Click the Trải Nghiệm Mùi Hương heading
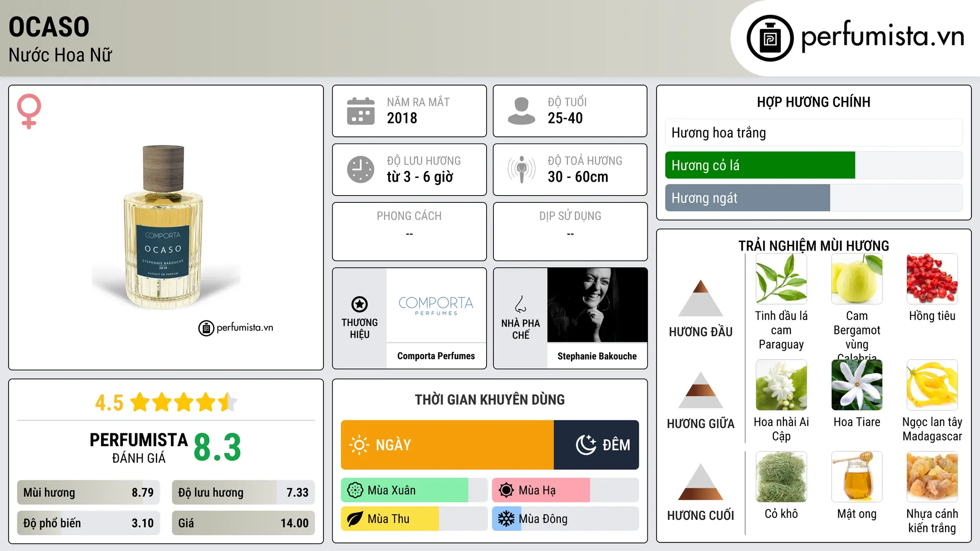Viewport: 980px width, 551px height. [813, 246]
